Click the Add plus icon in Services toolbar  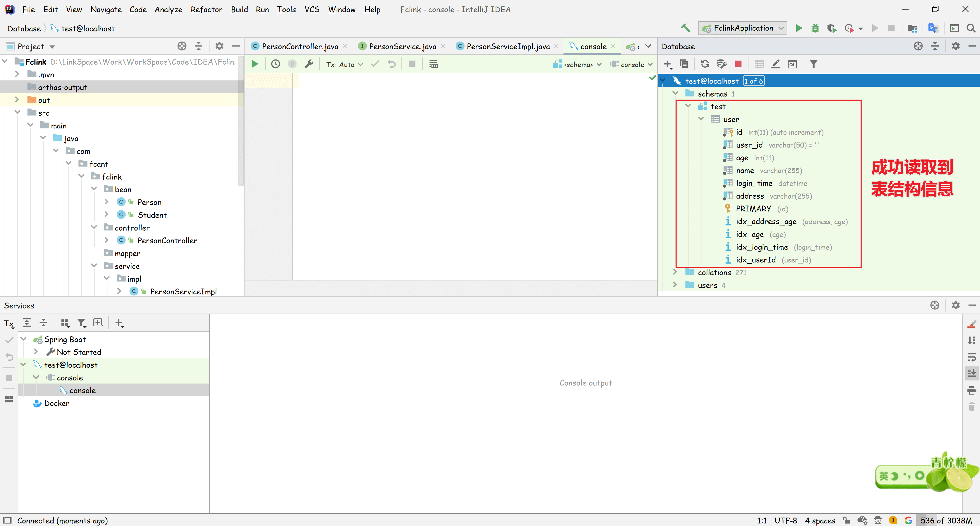[119, 323]
